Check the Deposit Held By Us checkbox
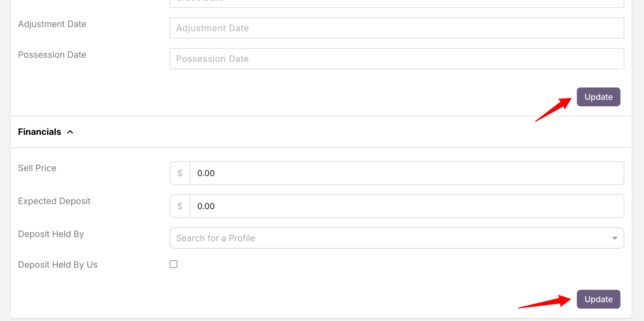 click(x=174, y=264)
